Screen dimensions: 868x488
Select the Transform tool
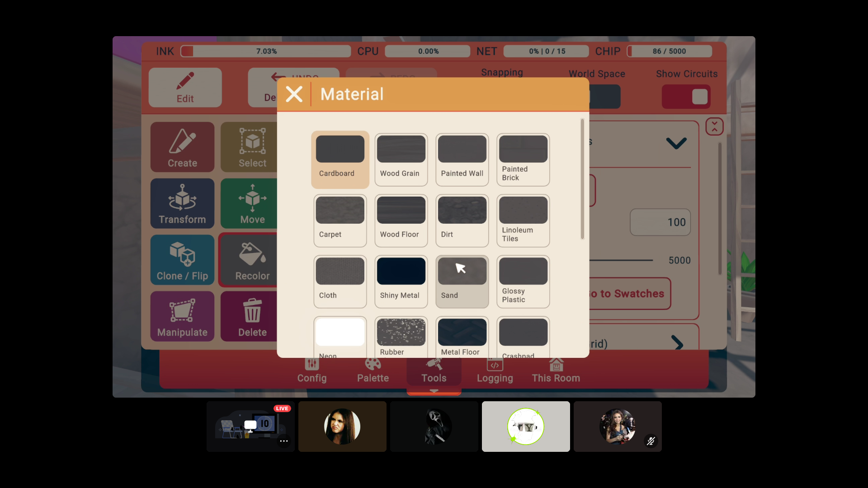point(182,203)
